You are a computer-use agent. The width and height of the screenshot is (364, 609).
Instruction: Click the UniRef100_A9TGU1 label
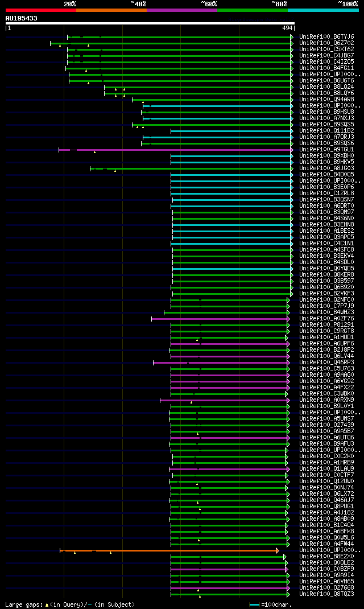click(326, 150)
